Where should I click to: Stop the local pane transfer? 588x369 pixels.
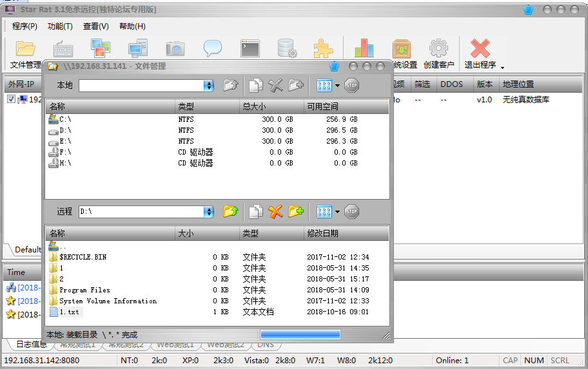[x=351, y=86]
